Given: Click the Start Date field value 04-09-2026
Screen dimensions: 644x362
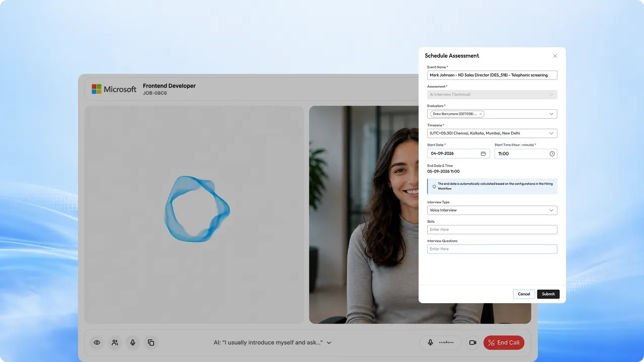Looking at the screenshot, I should point(442,154).
